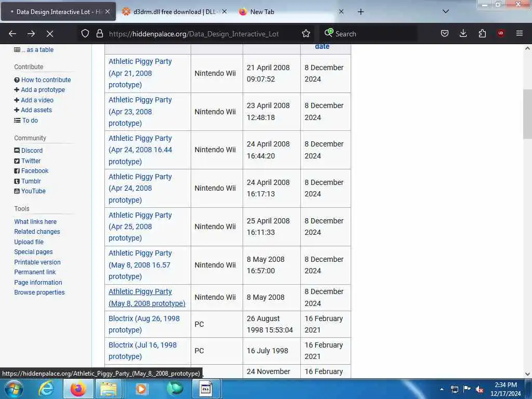Open Windows Explorer folder on taskbar
532x399 pixels.
coord(109,389)
